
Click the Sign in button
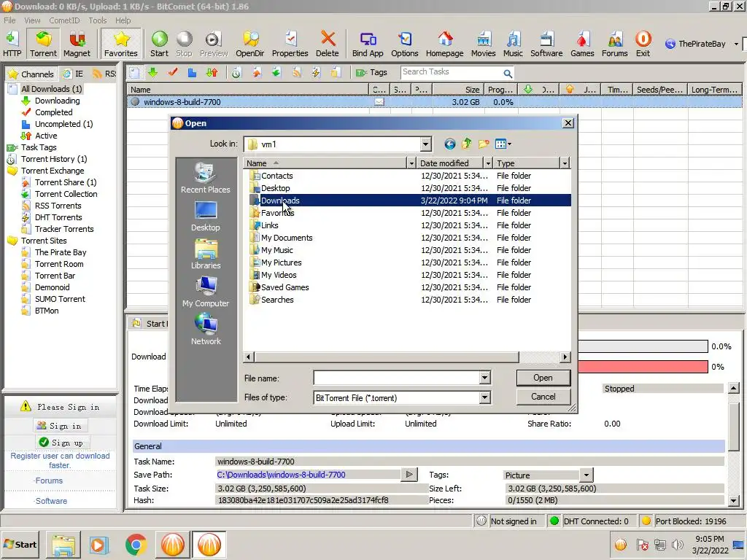[x=60, y=426]
